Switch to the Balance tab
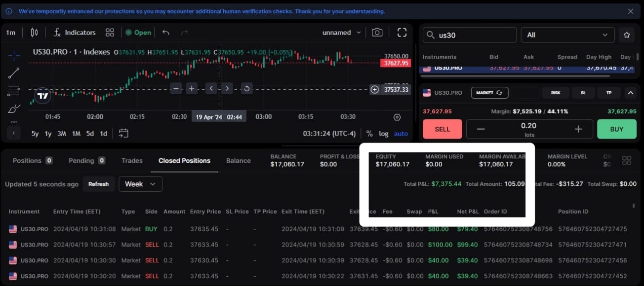 coord(239,160)
